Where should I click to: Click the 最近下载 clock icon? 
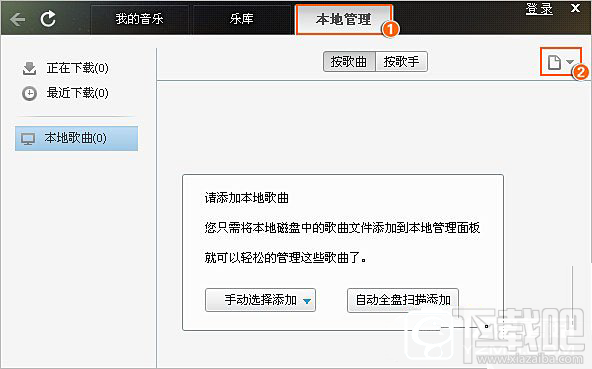29,93
